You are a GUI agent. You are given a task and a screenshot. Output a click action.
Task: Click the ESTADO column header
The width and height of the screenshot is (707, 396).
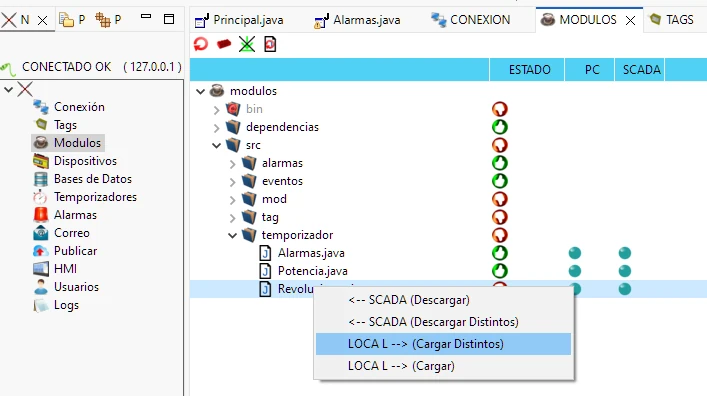click(x=527, y=69)
